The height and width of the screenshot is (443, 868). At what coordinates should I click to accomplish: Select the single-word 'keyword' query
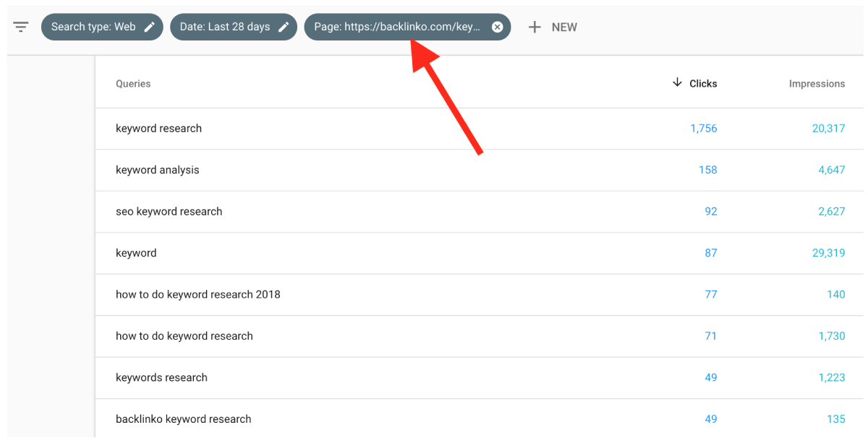click(x=136, y=253)
